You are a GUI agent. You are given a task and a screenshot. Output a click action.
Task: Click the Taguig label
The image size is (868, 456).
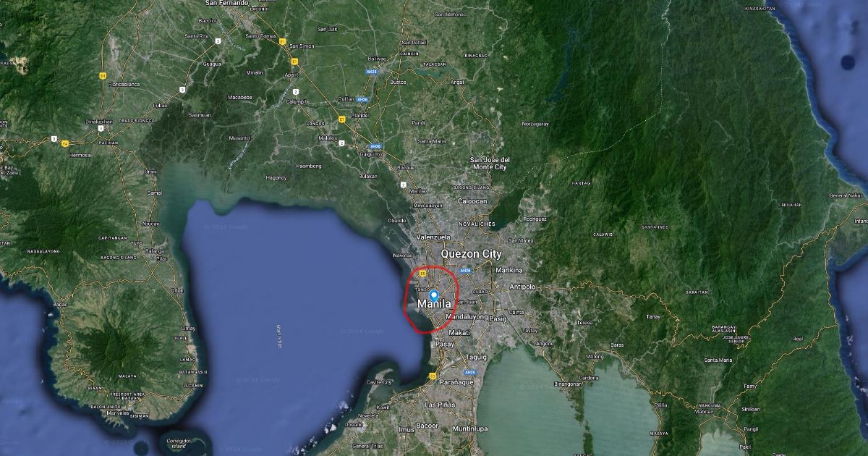click(x=477, y=357)
